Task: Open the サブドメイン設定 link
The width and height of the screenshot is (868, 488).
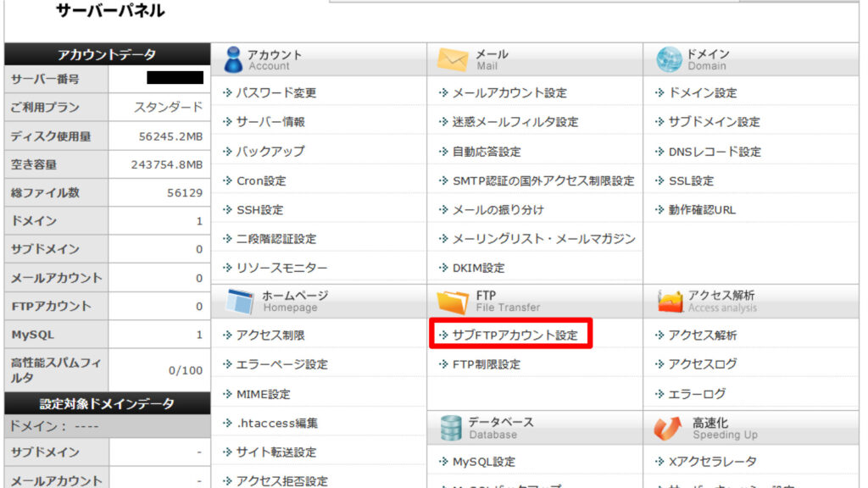Action: coord(714,122)
